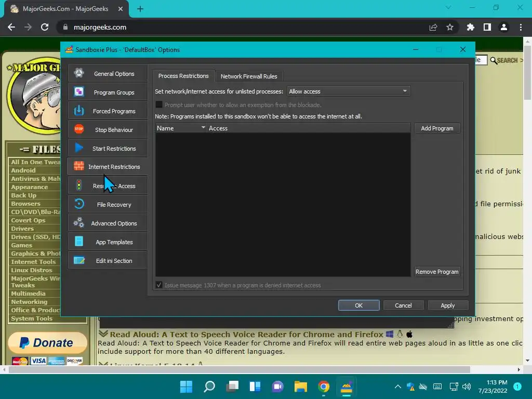
Task: Open Windows Start menu
Action: pos(186,387)
